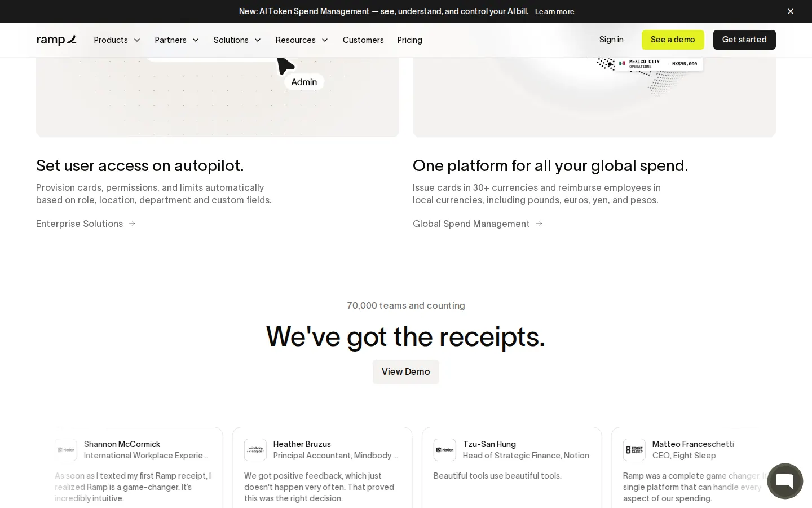
Task: Click 'One platform for all your global spend.' heading
Action: tap(550, 165)
